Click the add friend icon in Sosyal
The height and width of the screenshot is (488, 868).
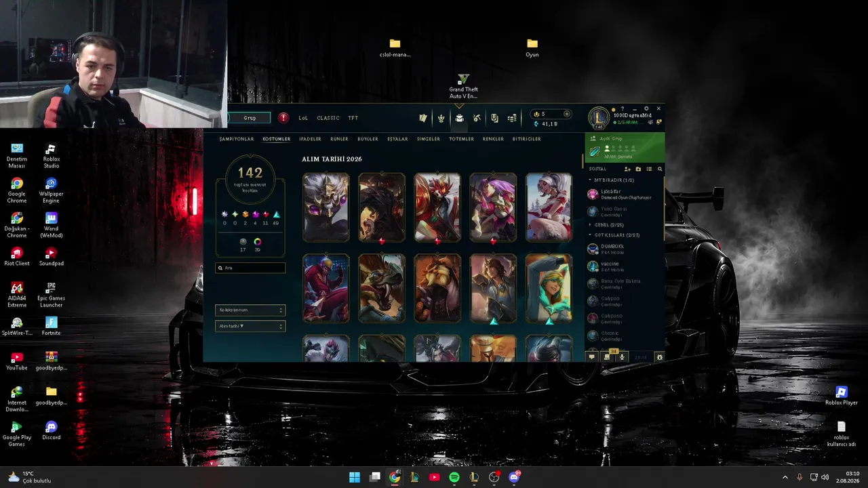tap(627, 169)
